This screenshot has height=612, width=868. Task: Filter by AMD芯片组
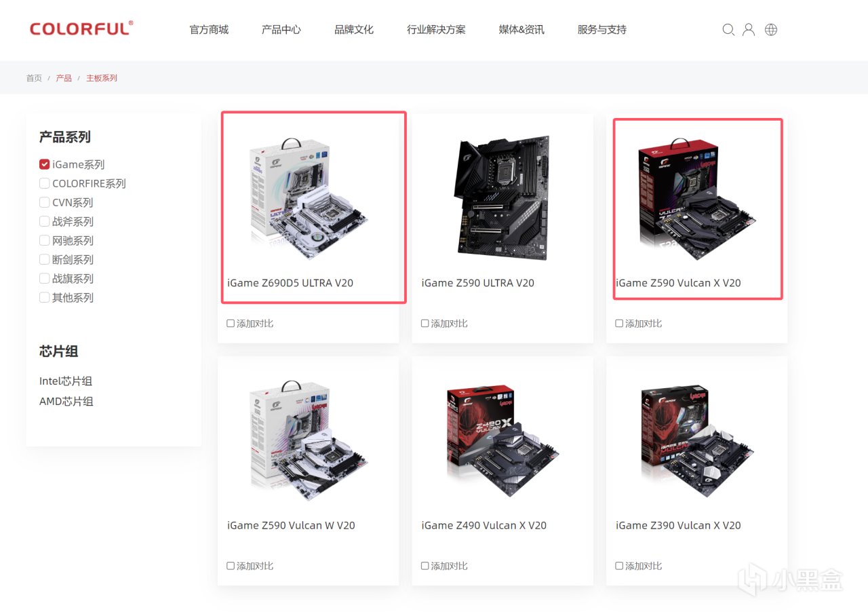66,402
